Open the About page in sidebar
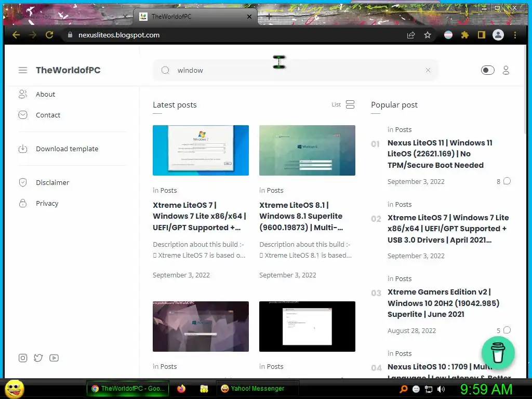This screenshot has width=532, height=399. [46, 95]
